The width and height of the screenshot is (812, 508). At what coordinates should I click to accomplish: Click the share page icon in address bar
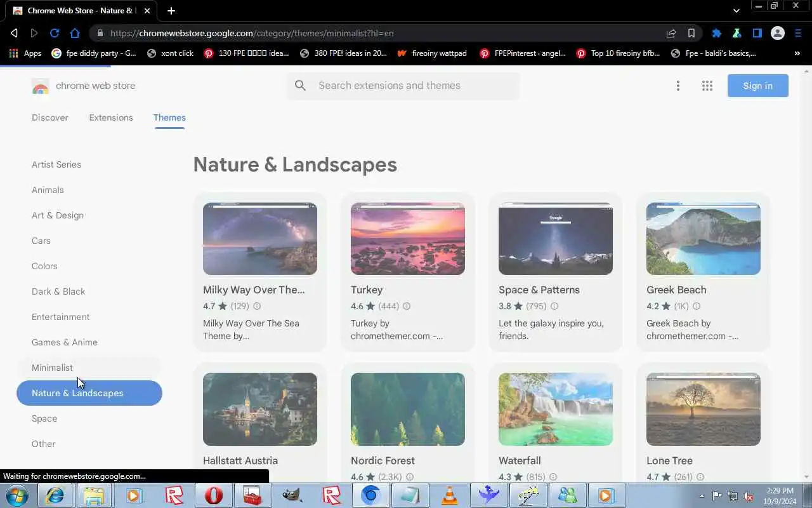pyautogui.click(x=671, y=33)
